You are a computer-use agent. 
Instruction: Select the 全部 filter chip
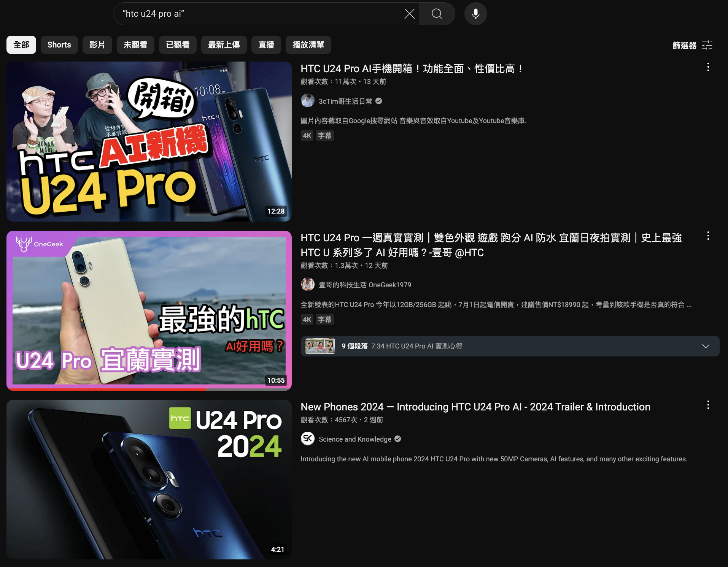[21, 45]
